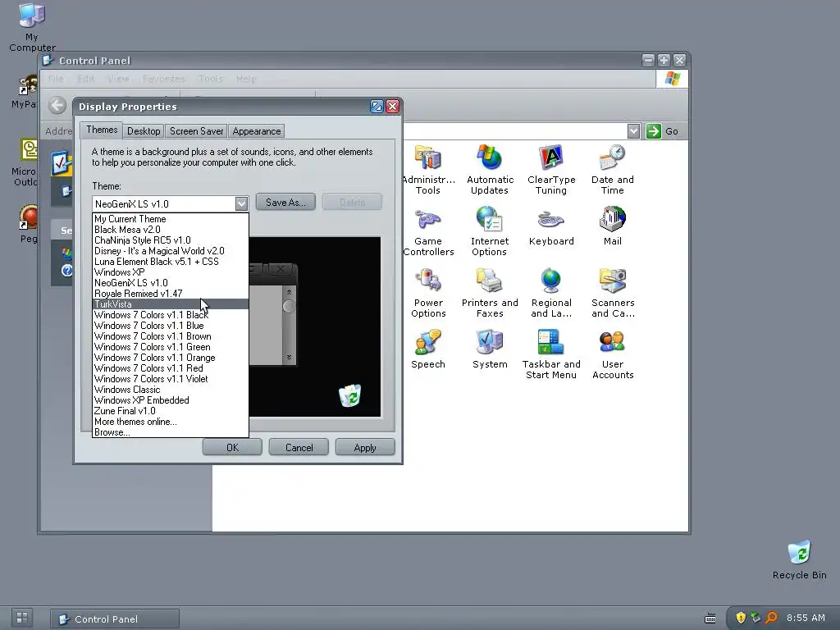The width and height of the screenshot is (840, 630).
Task: Collapse the Theme dropdown arrow
Action: (x=241, y=203)
